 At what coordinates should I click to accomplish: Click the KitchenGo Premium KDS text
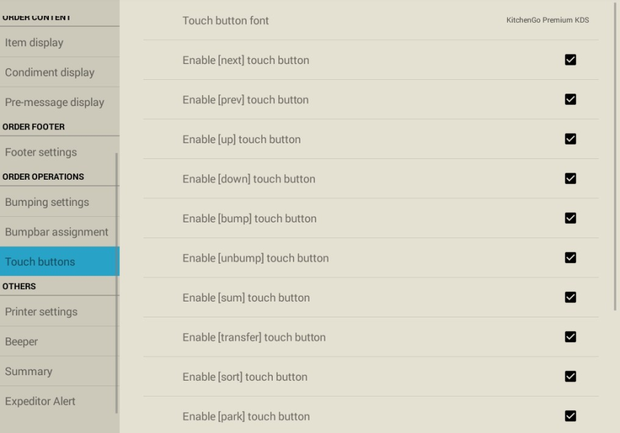point(548,20)
